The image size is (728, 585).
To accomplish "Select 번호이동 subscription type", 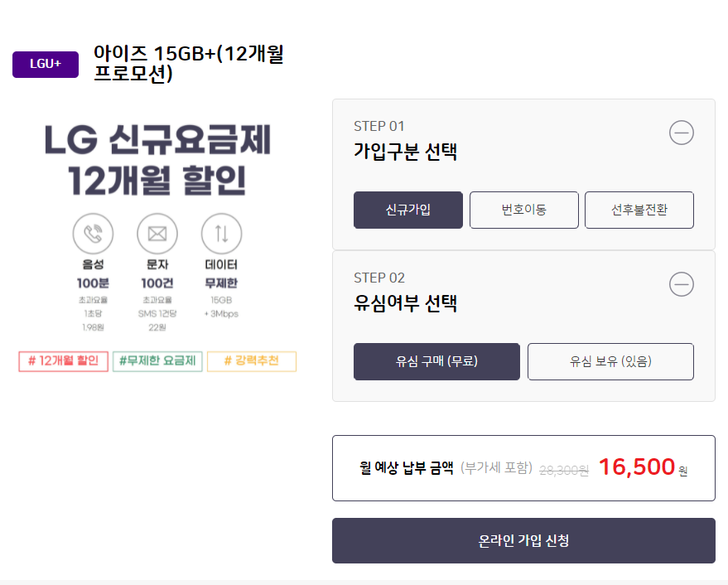I will pos(523,210).
